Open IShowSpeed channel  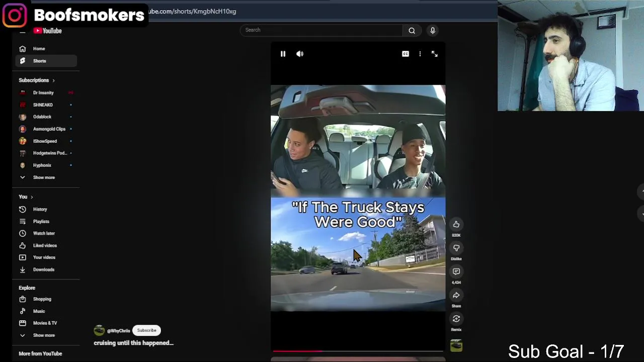(x=44, y=141)
